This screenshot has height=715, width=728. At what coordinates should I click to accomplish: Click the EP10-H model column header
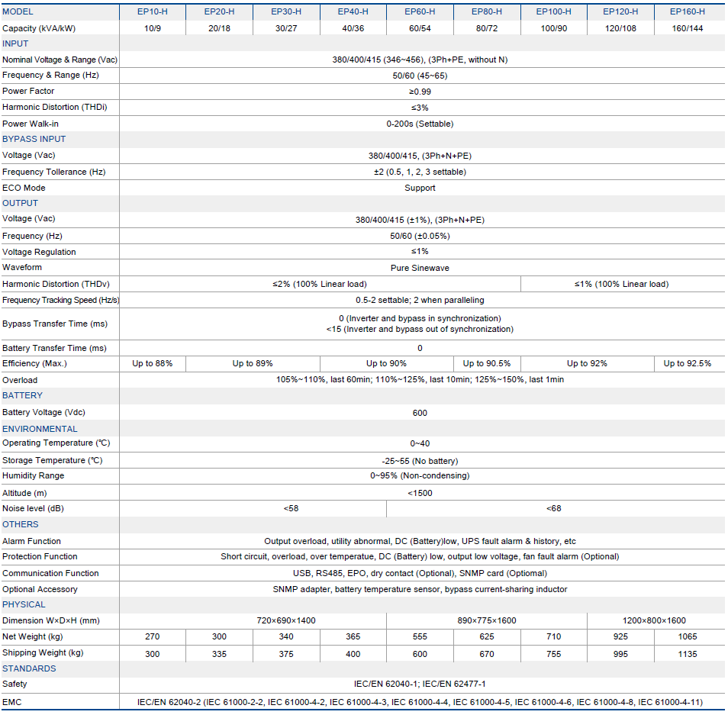[x=153, y=11]
